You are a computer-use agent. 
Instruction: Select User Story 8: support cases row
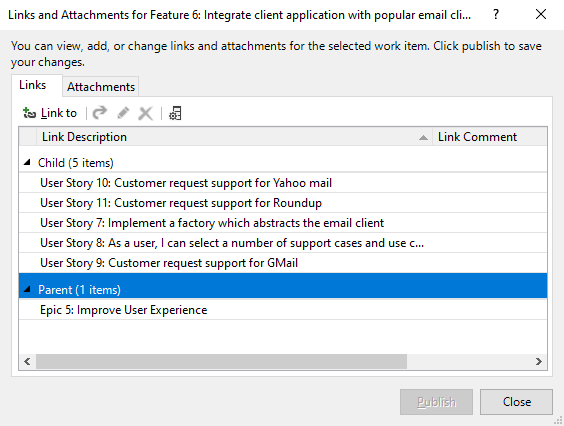coord(283,243)
